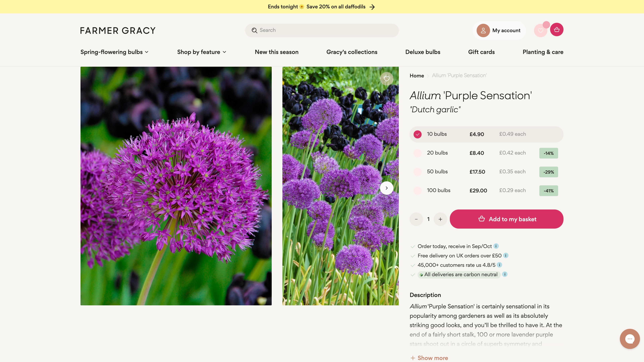
Task: Click info icon beside free delivery note
Action: point(505,255)
